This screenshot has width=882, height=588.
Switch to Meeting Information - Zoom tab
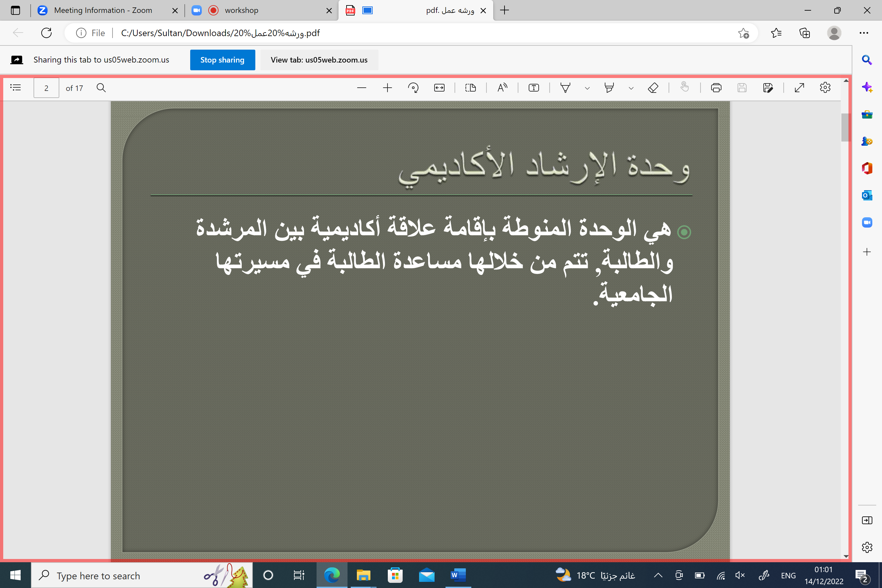(x=103, y=11)
